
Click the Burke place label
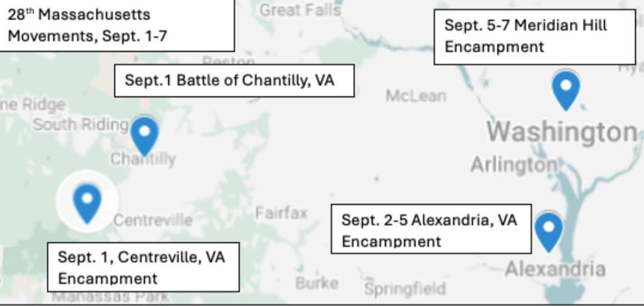[316, 283]
